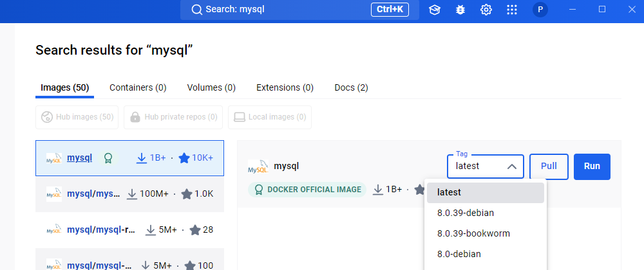Click the star icon beside 1.0K
Screen dimensions: 644x270
(187, 194)
